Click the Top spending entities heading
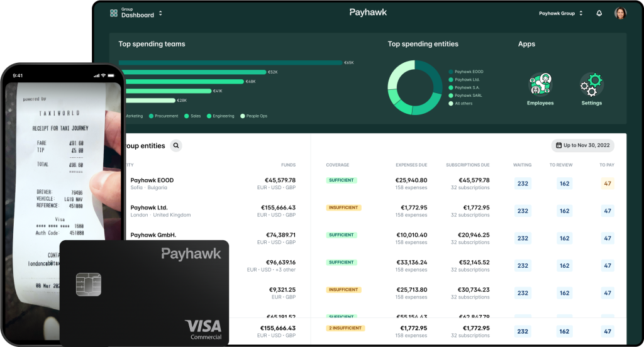 [423, 44]
